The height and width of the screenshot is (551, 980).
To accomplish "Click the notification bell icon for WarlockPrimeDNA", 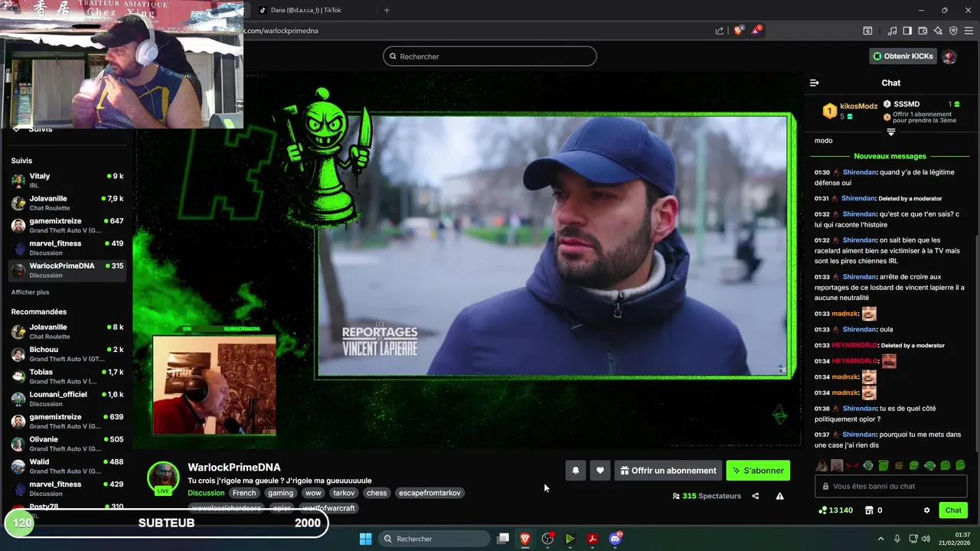I will pyautogui.click(x=576, y=471).
